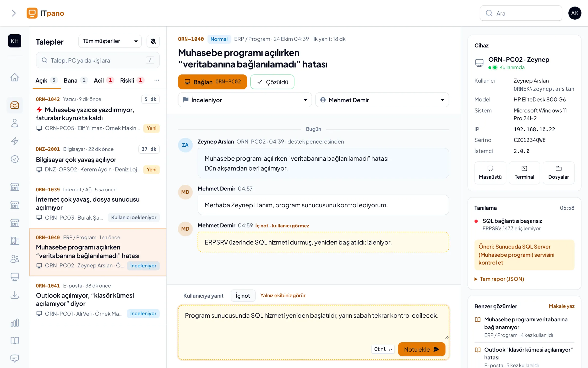The width and height of the screenshot is (588, 368).
Task: Open the knowledge base book sidebar icon
Action: [x=14, y=341]
